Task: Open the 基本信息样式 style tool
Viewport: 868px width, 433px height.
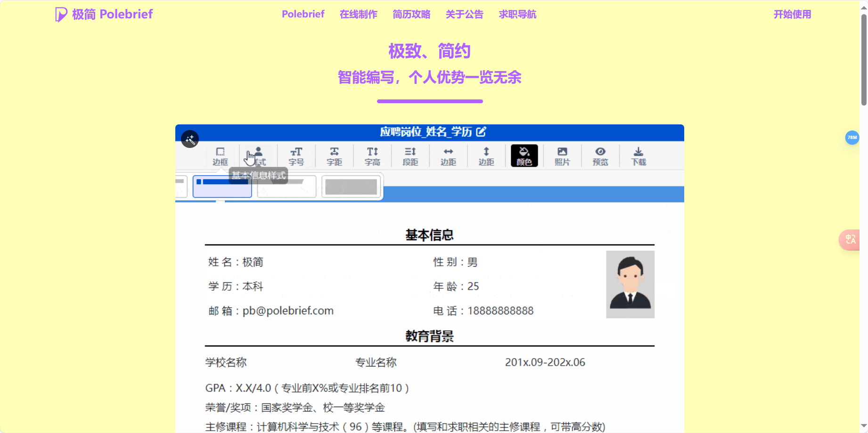Action: click(258, 155)
